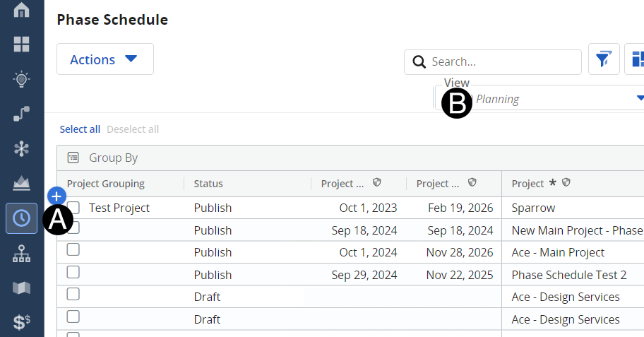Click the dollar sign financials icon
644x337 pixels.
(x=22, y=323)
